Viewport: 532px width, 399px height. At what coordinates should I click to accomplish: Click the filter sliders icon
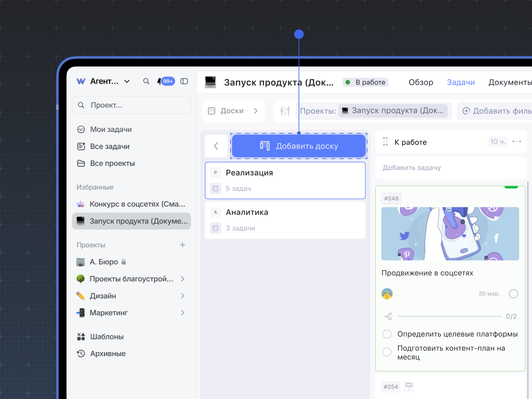point(285,111)
